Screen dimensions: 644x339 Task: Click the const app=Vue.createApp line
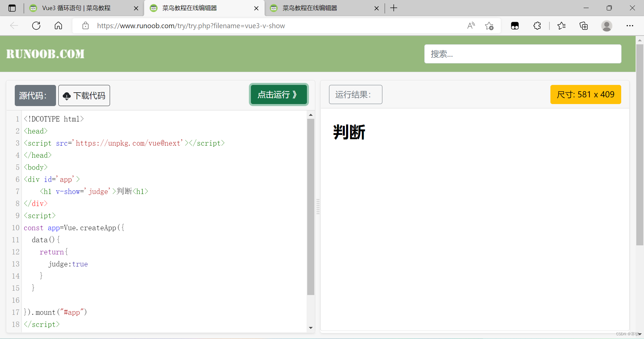(x=74, y=228)
